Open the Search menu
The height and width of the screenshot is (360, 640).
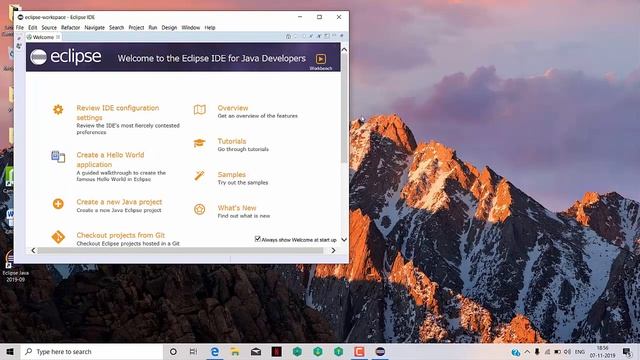[x=116, y=27]
